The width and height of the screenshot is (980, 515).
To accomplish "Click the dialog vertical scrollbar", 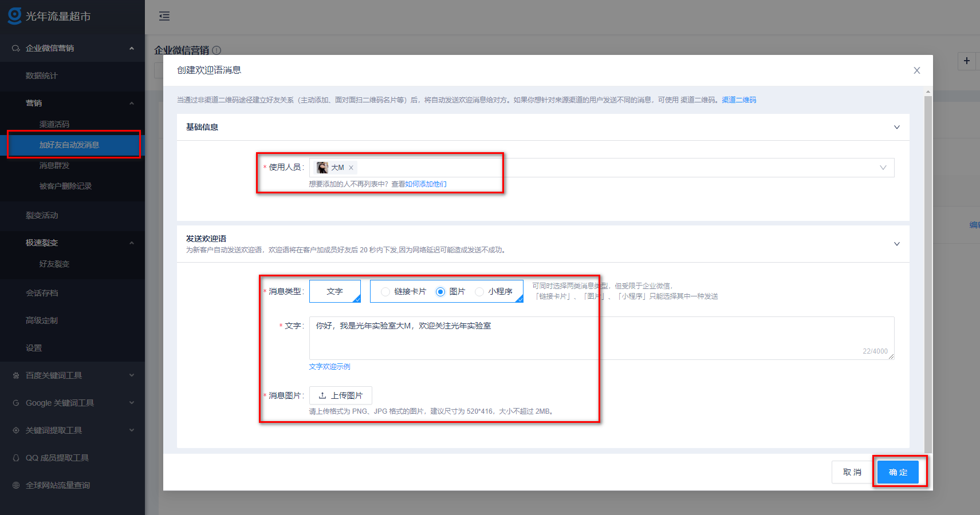I will coord(928,274).
